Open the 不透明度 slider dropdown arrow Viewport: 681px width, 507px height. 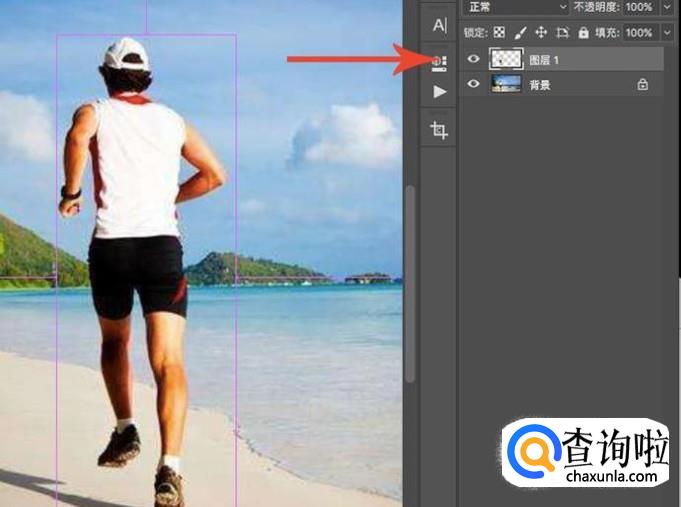(x=667, y=7)
